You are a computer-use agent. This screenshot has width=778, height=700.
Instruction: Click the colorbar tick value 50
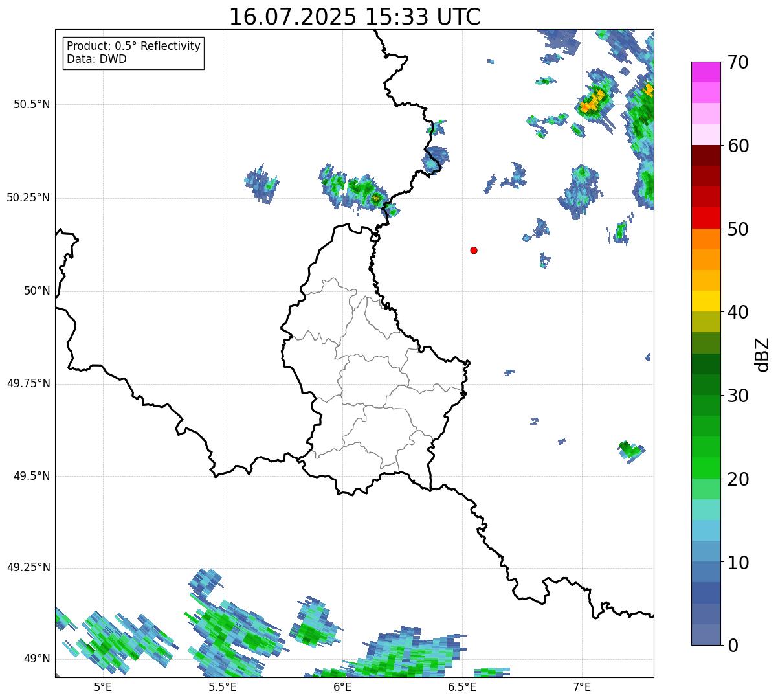tap(738, 229)
